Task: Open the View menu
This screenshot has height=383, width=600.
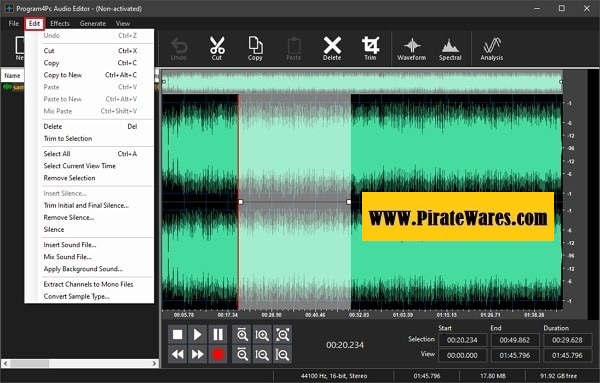Action: 123,23
